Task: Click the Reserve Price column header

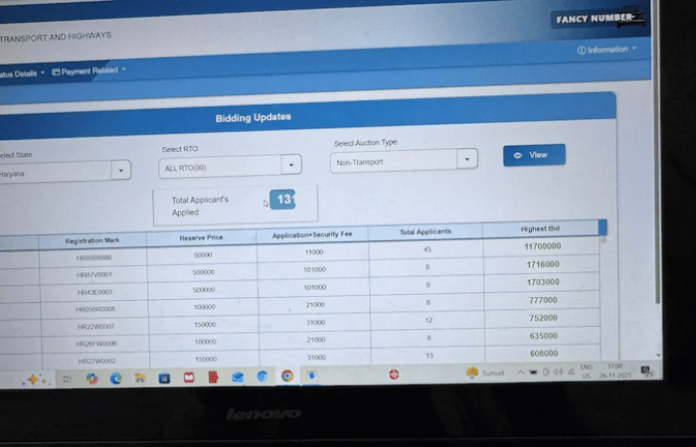Action: (201, 238)
